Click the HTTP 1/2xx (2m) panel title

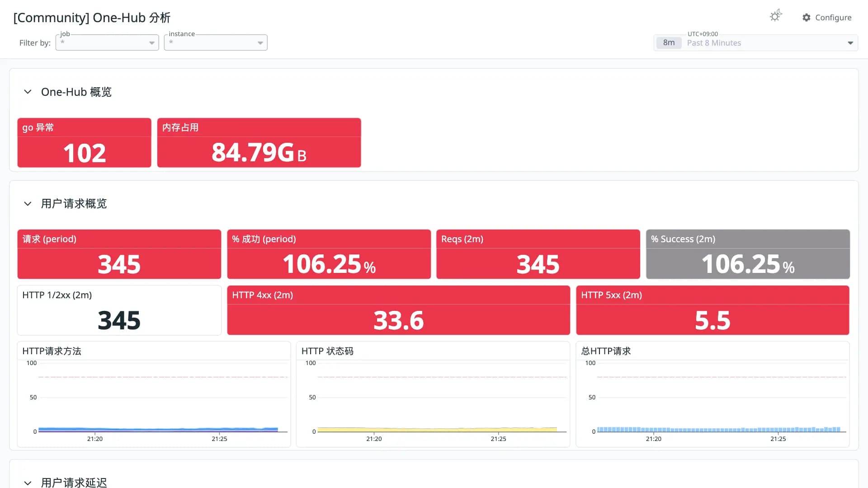point(57,295)
